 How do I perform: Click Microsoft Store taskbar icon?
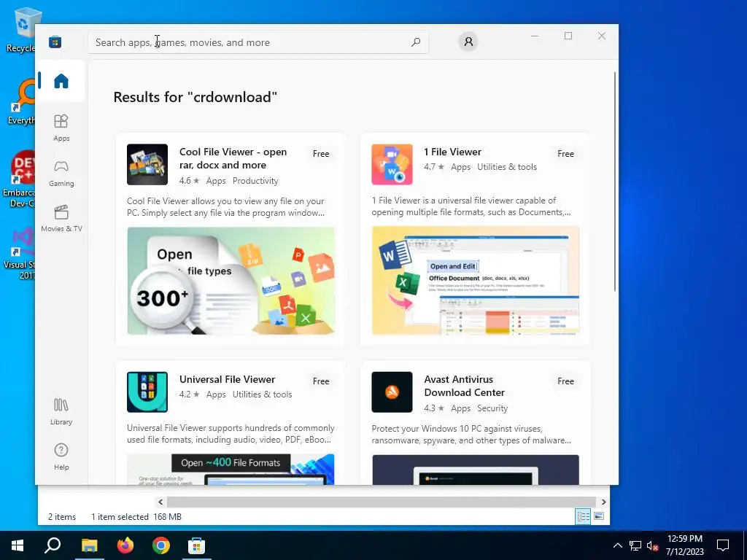pyautogui.click(x=196, y=545)
